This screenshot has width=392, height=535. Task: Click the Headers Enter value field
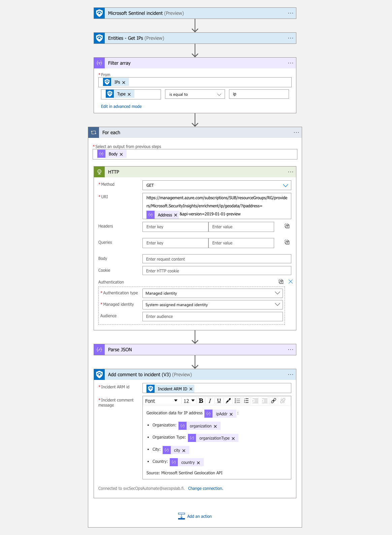tap(241, 227)
